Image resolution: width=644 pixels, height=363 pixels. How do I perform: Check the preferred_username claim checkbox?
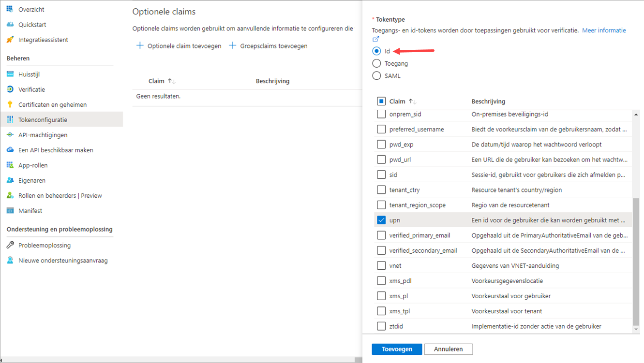[x=381, y=129]
